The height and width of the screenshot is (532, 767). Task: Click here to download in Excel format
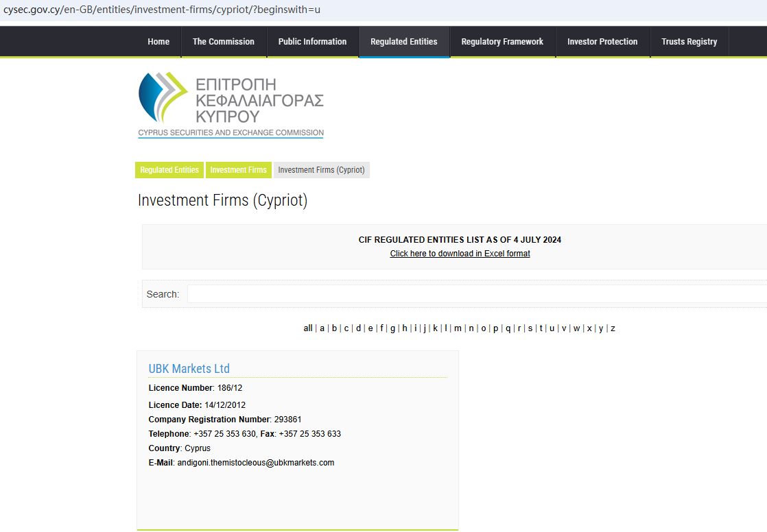(460, 253)
